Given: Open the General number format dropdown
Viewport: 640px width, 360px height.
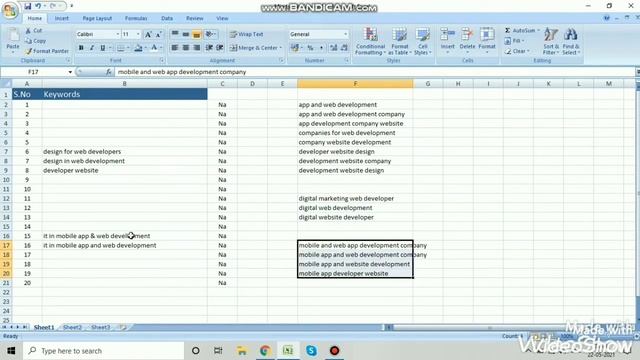Looking at the screenshot, I should [x=346, y=34].
